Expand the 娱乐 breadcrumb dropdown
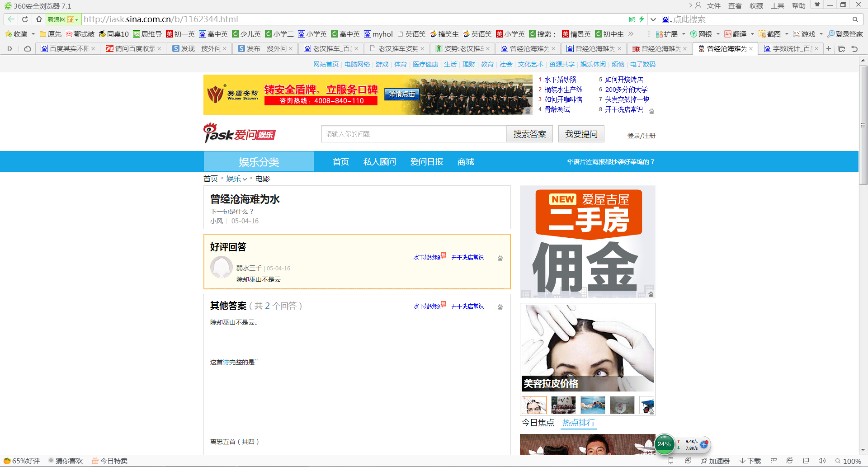Screen dimensions: 868x467 point(245,179)
